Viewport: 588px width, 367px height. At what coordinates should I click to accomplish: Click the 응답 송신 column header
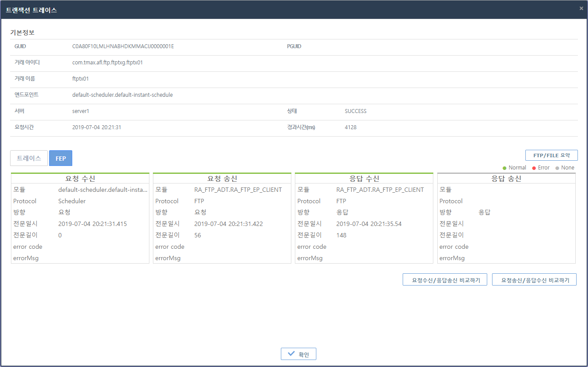pyautogui.click(x=506, y=177)
